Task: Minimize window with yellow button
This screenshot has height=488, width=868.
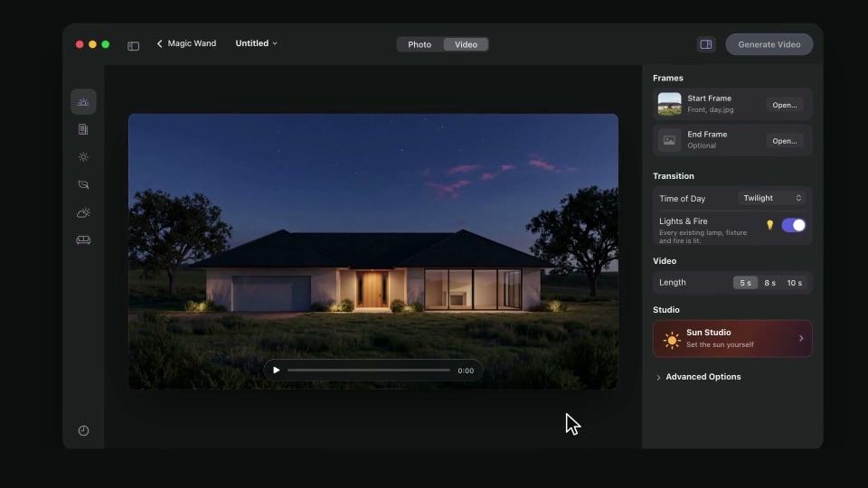Action: point(92,44)
